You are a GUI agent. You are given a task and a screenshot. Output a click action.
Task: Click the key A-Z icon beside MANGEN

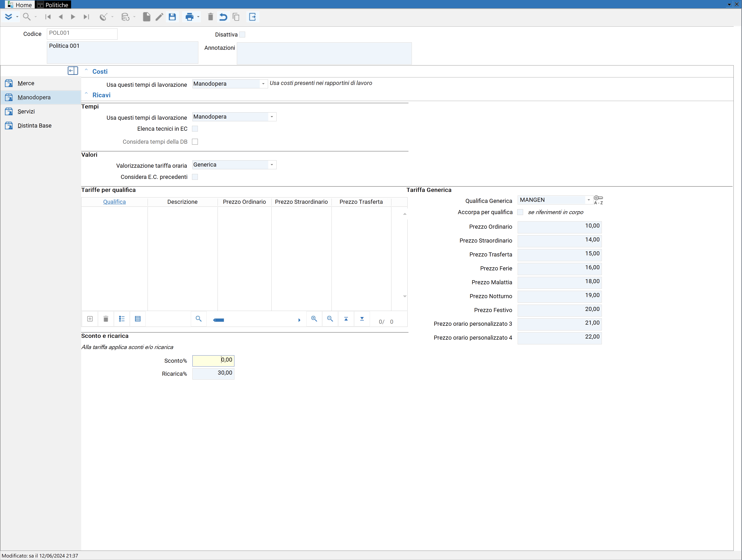pyautogui.click(x=598, y=200)
